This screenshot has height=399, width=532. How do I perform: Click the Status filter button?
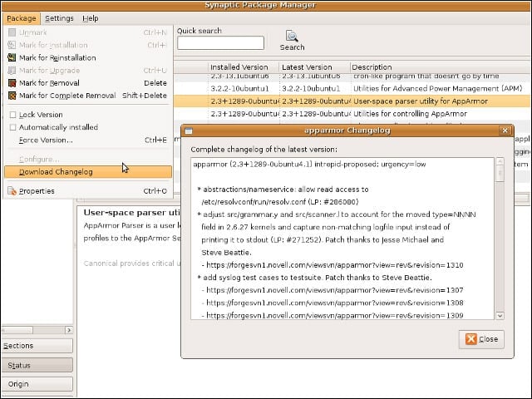pyautogui.click(x=37, y=366)
